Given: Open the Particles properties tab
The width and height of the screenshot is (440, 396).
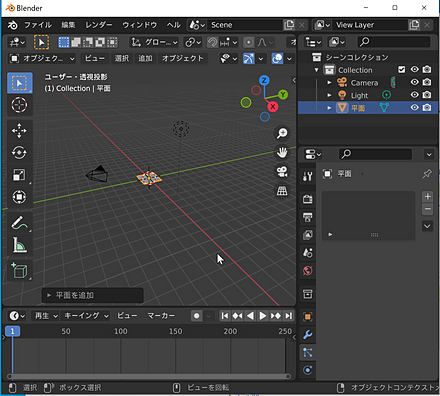Looking at the screenshot, I should [308, 352].
